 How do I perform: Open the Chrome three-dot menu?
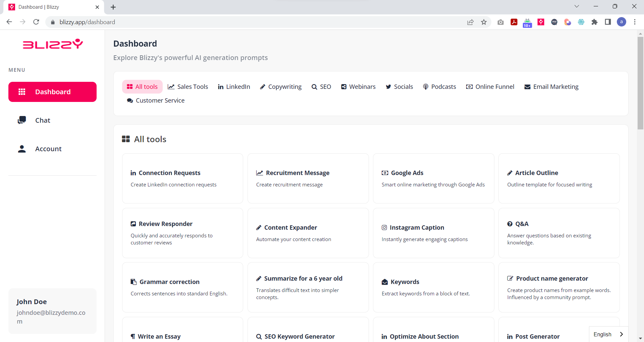635,22
